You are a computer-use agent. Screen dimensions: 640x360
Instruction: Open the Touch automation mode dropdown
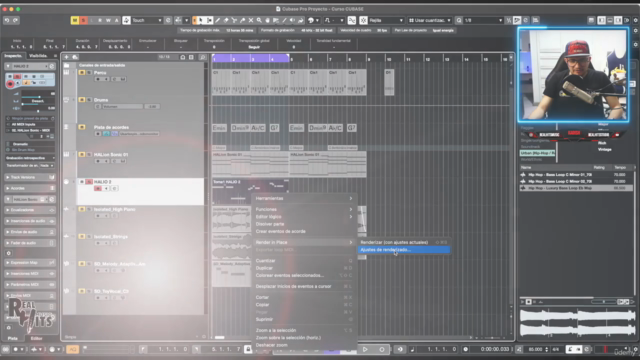coord(147,20)
